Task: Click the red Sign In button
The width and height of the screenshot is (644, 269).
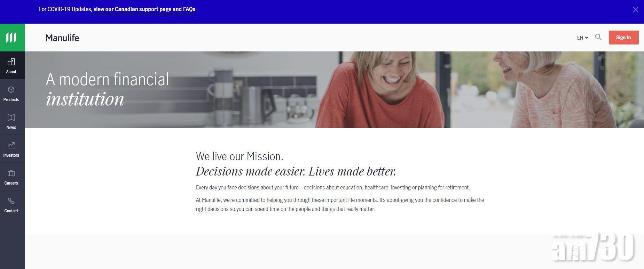Action: pos(623,38)
